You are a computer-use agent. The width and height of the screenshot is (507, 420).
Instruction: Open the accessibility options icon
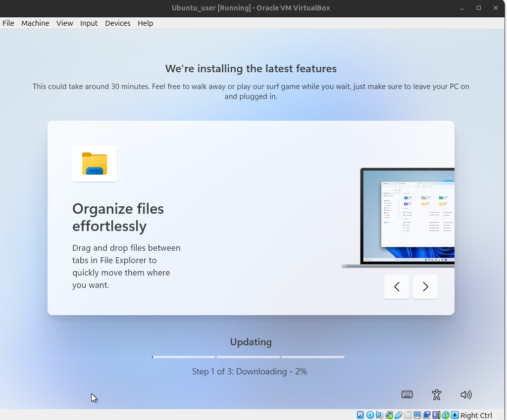tap(437, 395)
